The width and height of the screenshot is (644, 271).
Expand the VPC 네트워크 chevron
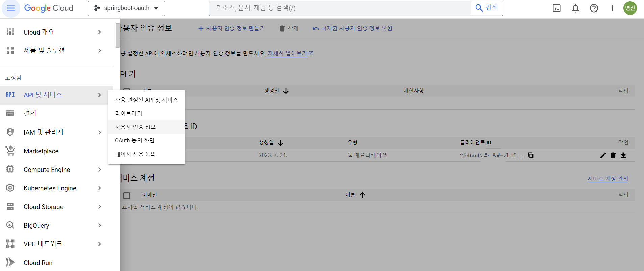click(x=99, y=244)
